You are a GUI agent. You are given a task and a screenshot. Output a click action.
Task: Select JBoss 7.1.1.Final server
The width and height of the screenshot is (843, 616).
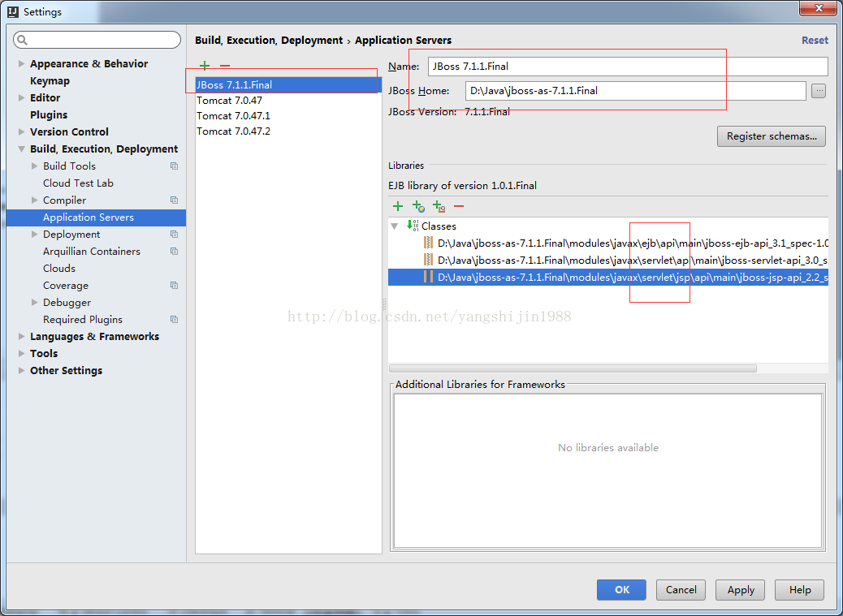(288, 85)
